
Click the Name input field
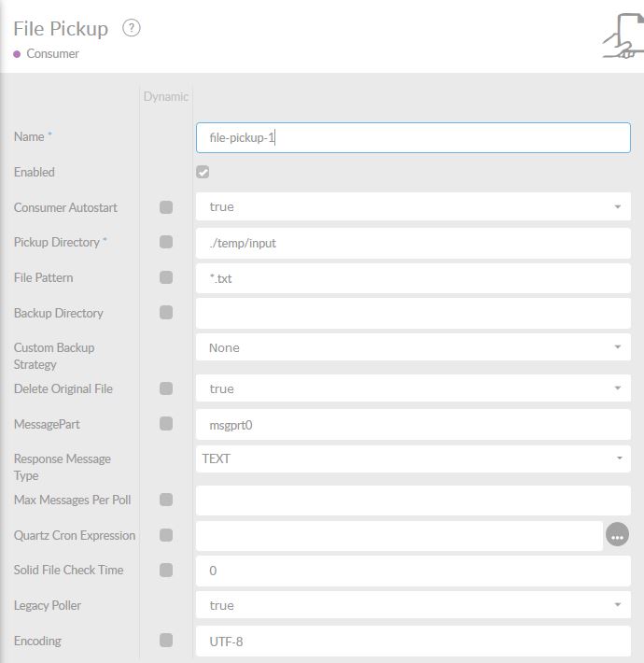click(x=413, y=137)
